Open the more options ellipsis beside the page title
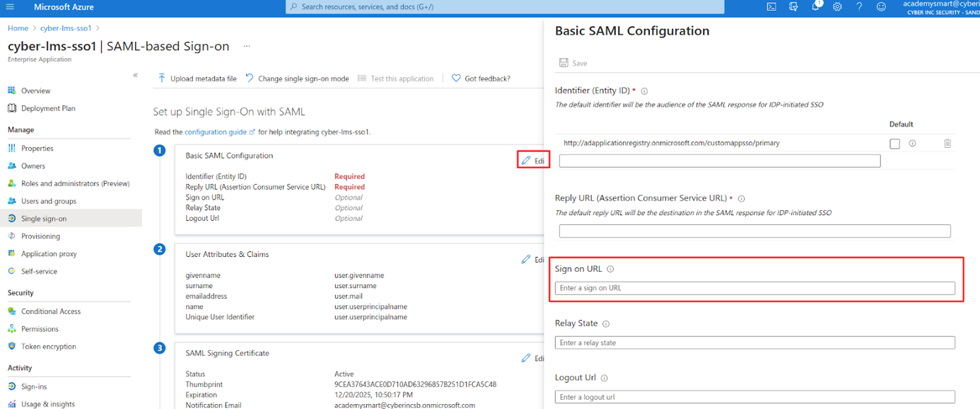 [x=246, y=46]
